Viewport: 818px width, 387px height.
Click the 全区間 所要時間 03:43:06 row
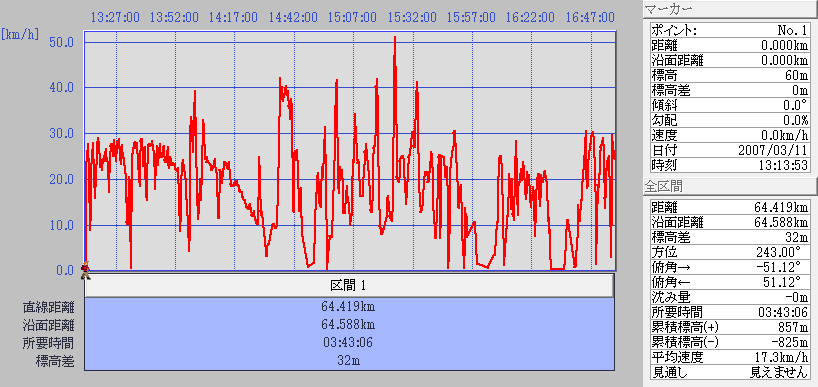[x=730, y=312]
